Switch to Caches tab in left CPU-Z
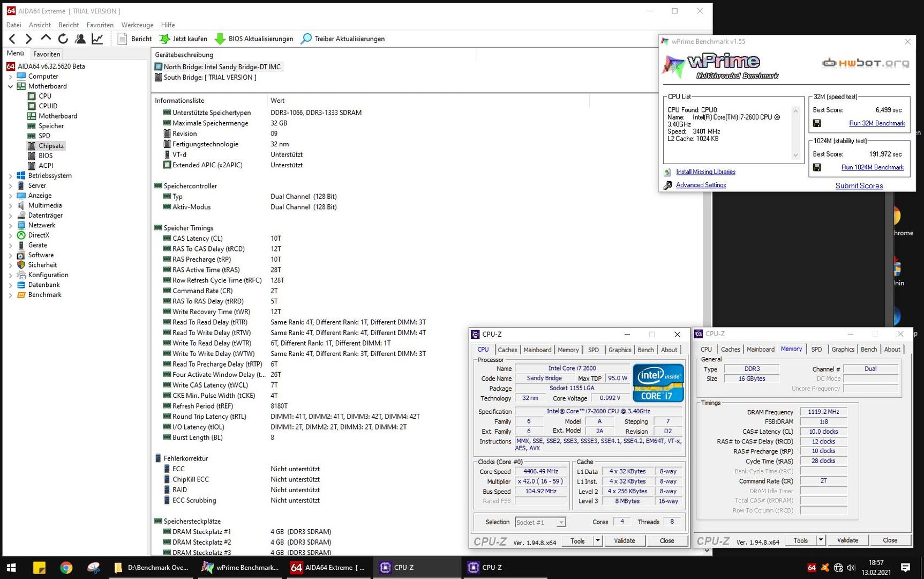924x579 pixels. click(x=507, y=350)
